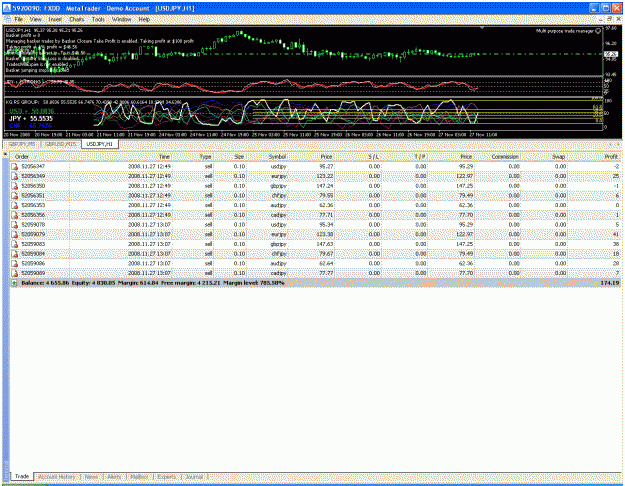Open the Insert menu

click(x=55, y=19)
